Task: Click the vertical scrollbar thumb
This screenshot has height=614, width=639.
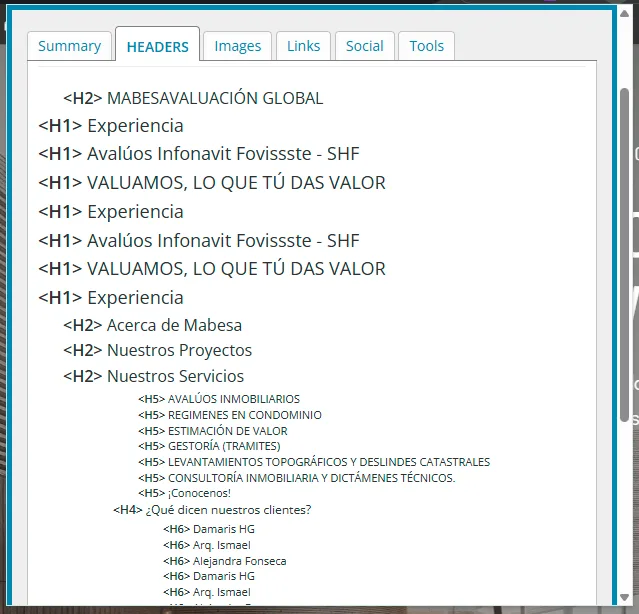Action: pyautogui.click(x=624, y=255)
